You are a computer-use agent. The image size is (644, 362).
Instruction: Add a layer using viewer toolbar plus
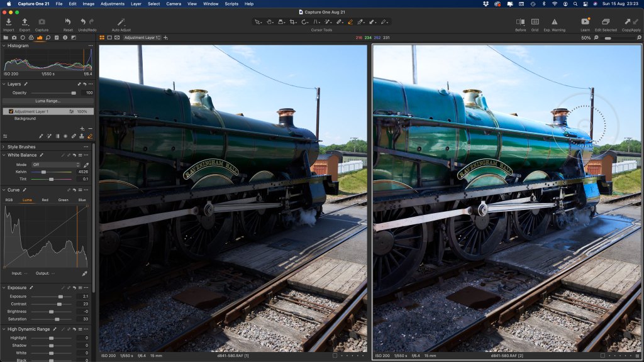165,38
